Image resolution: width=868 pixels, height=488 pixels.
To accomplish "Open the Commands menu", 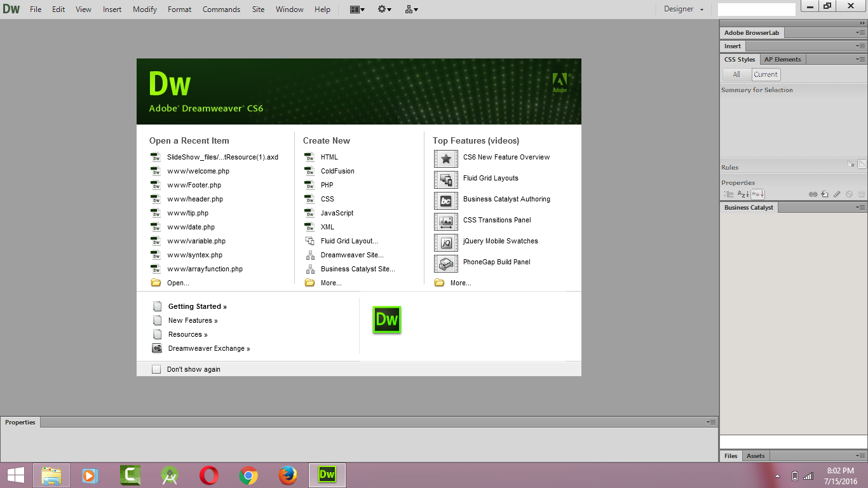I will [221, 10].
